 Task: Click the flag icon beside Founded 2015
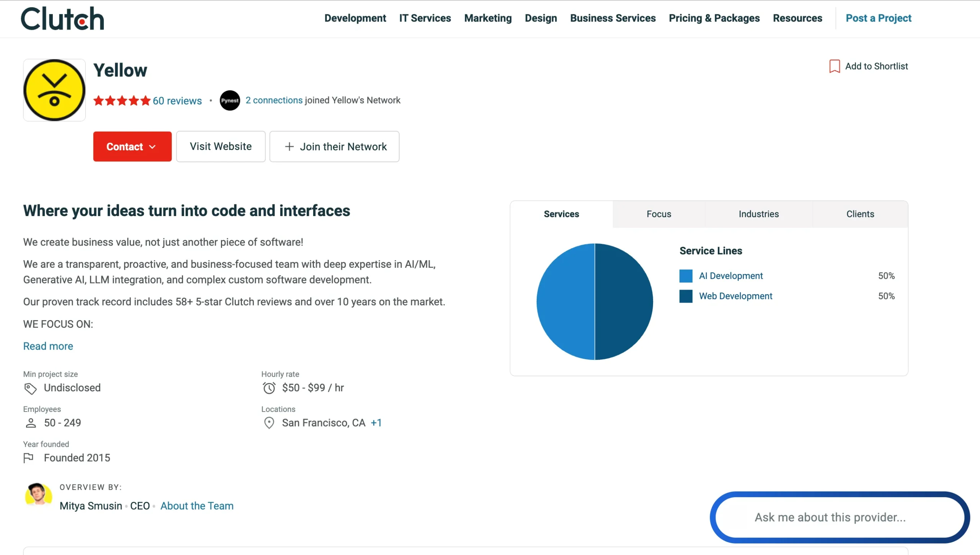coord(29,457)
